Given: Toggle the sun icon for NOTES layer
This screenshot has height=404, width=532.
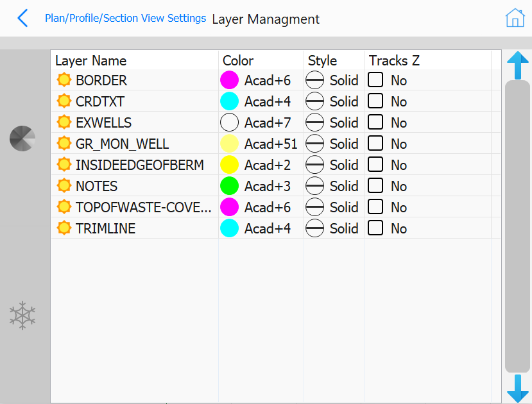Looking at the screenshot, I should (64, 186).
